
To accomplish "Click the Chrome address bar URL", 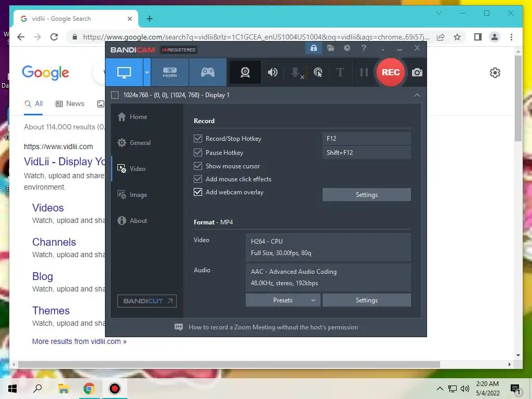I will 256,37.
